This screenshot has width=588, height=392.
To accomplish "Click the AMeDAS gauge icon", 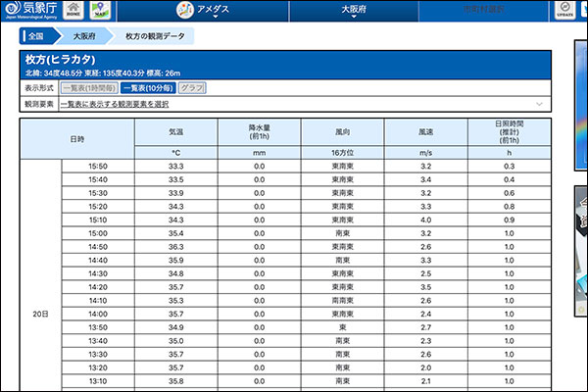I will 185,10.
